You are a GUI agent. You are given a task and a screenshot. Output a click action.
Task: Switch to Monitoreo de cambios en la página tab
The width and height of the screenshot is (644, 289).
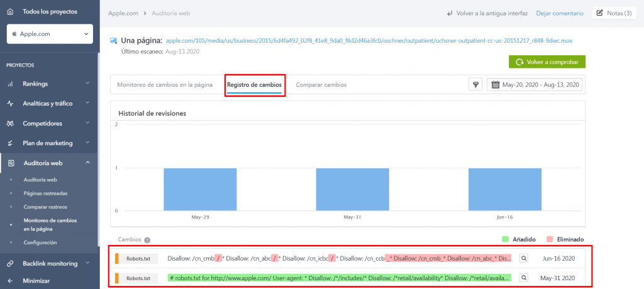(x=165, y=85)
